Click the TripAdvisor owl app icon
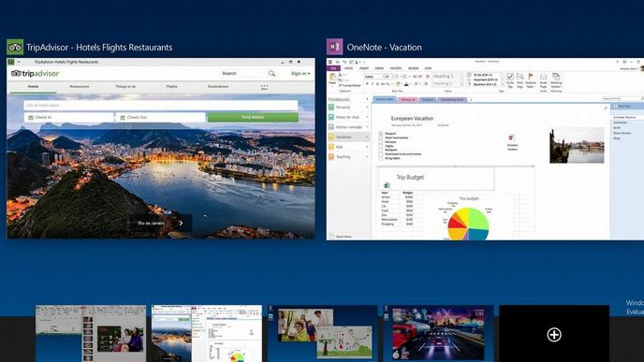This screenshot has height=362, width=644. pos(15,47)
